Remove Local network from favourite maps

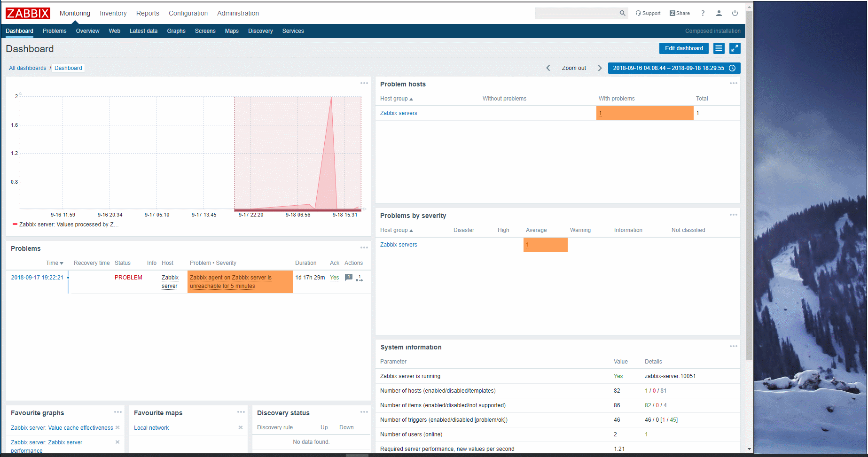241,427
